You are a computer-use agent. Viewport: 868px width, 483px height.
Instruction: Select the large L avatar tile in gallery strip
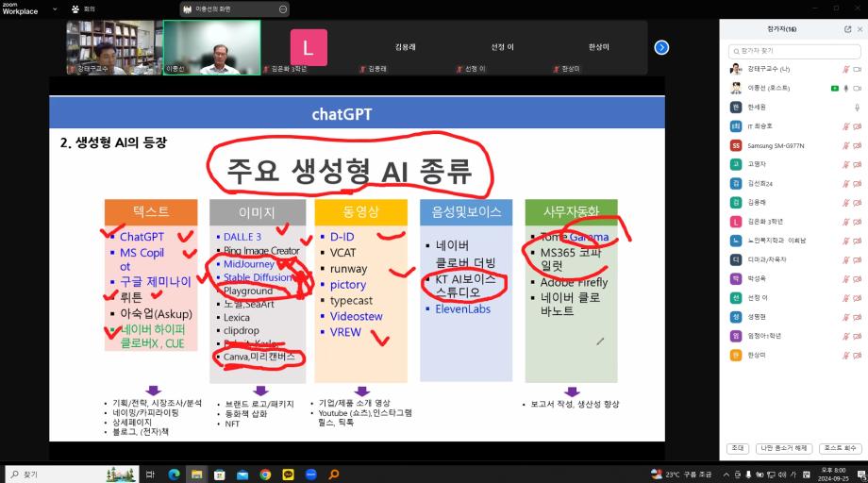click(309, 47)
